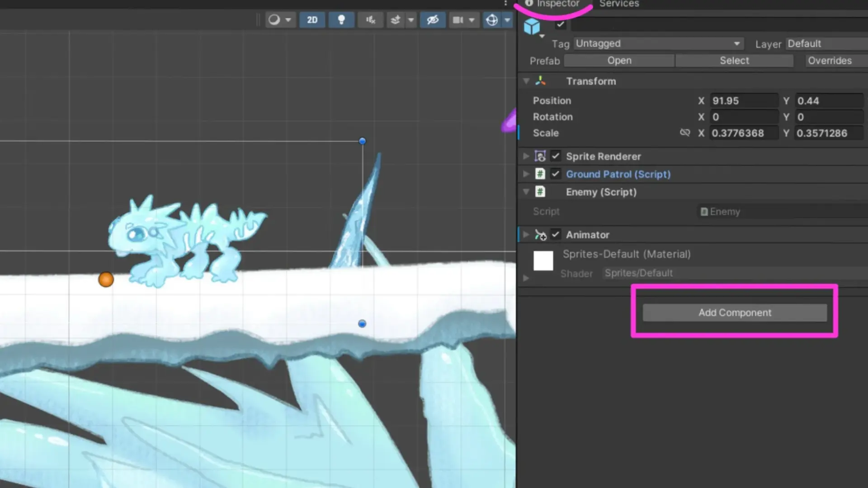Viewport: 868px width, 488px height.
Task: Edit Scale X field 0.3776368
Action: (744, 133)
